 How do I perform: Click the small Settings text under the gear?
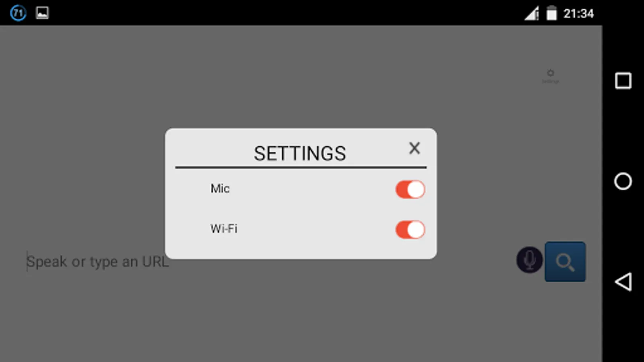pos(550,81)
